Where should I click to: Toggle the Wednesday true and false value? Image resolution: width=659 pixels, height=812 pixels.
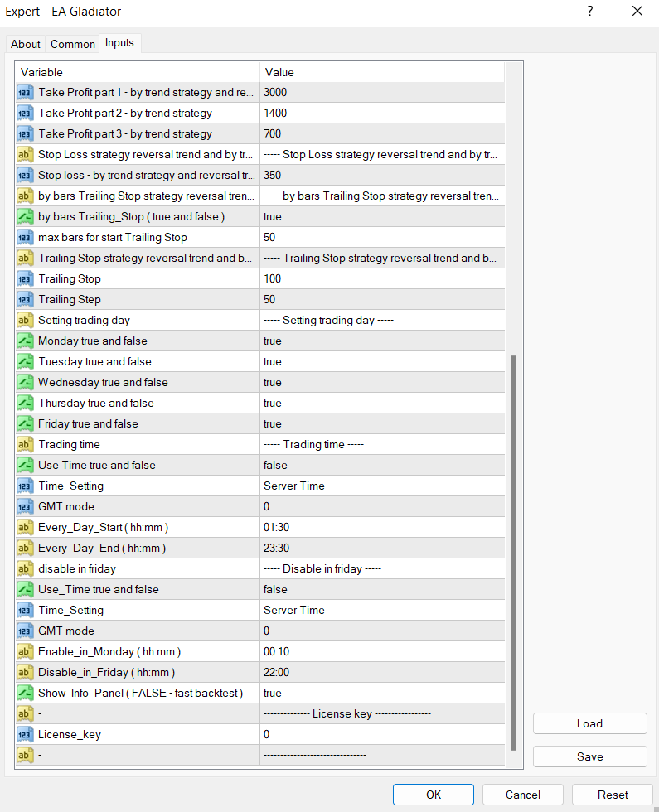pos(381,382)
